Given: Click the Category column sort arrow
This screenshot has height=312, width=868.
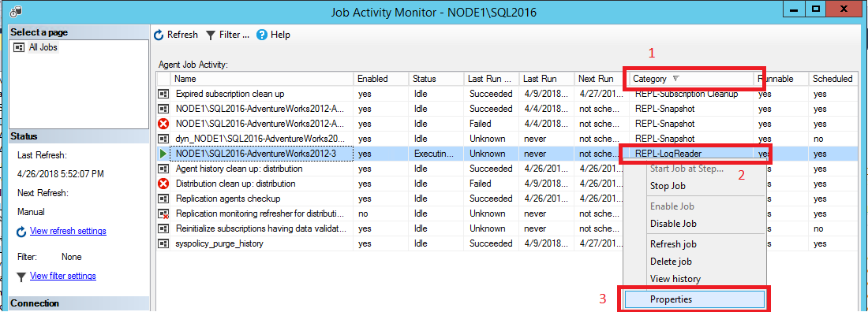Looking at the screenshot, I should click(676, 79).
